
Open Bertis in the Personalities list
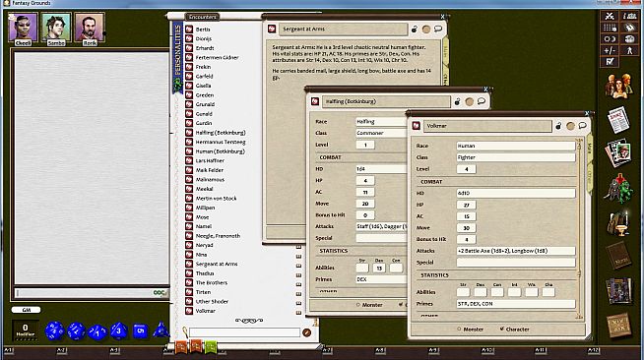[x=203, y=30]
